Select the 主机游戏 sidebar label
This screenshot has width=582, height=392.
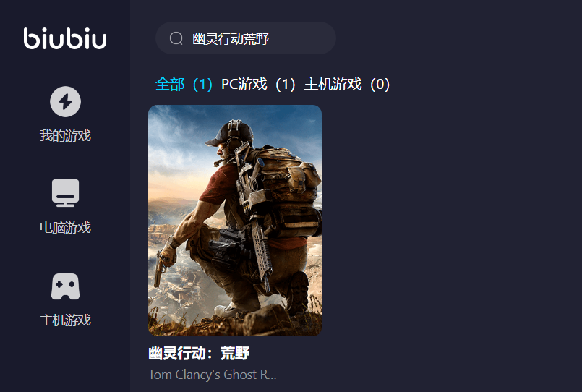65,320
